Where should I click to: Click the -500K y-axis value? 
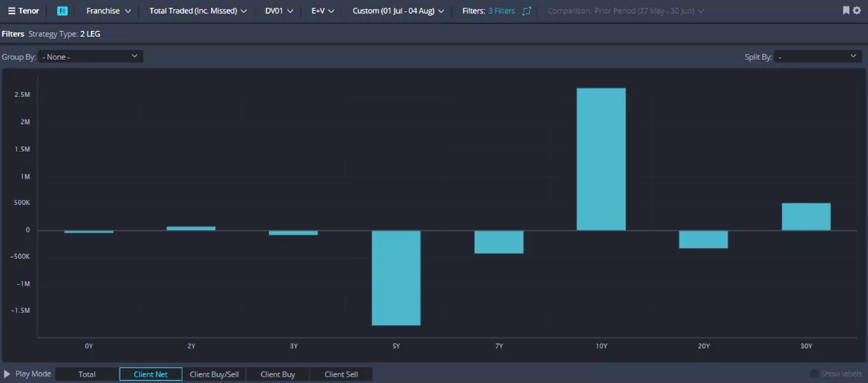tap(20, 257)
